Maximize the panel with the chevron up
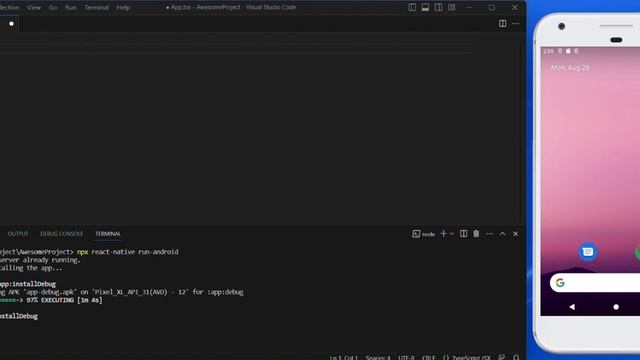The image size is (640, 360). click(502, 234)
